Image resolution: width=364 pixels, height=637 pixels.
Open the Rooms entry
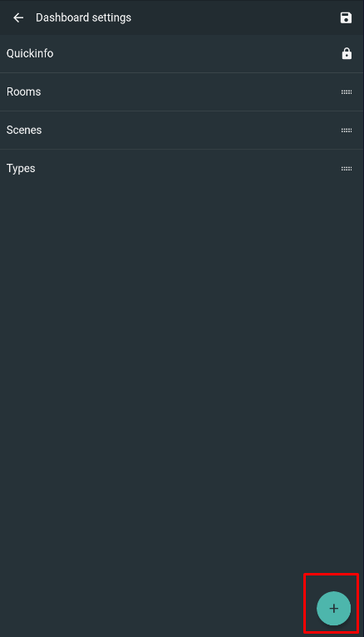(x=182, y=91)
